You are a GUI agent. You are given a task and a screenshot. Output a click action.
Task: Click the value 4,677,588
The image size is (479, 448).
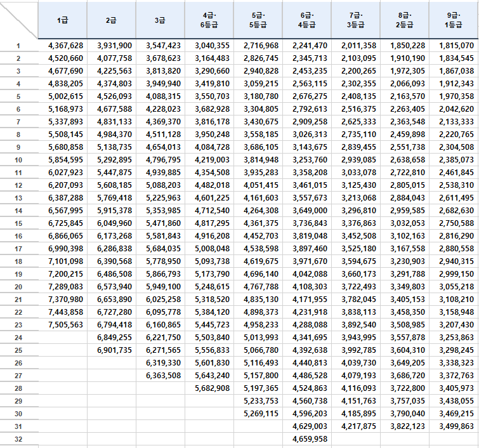(114, 109)
